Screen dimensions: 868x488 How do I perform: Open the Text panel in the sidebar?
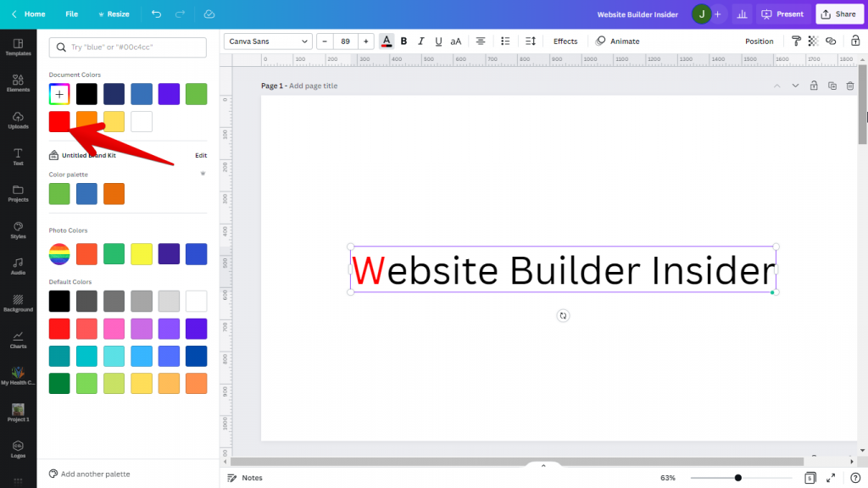pos(18,155)
